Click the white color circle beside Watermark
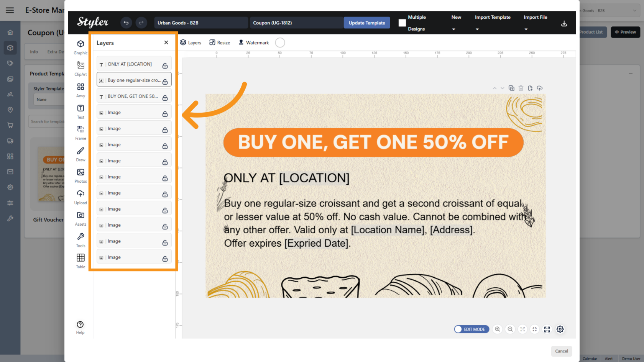The height and width of the screenshot is (362, 644). pyautogui.click(x=280, y=43)
